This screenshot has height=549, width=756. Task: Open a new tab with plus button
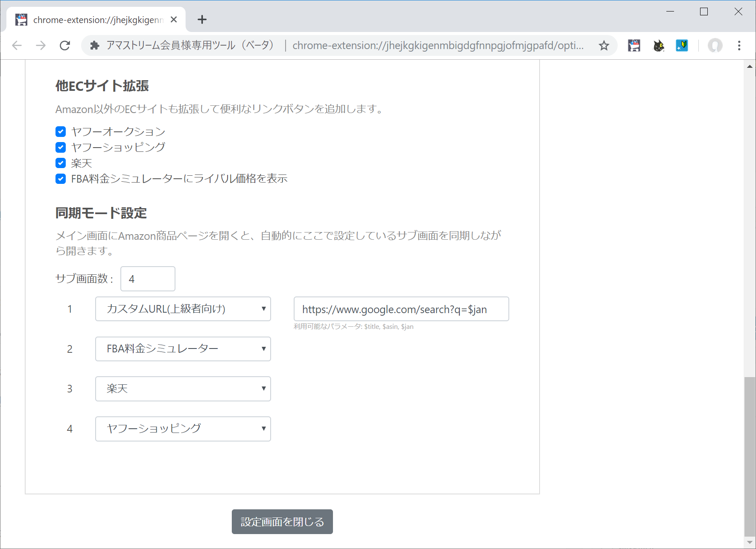click(202, 19)
